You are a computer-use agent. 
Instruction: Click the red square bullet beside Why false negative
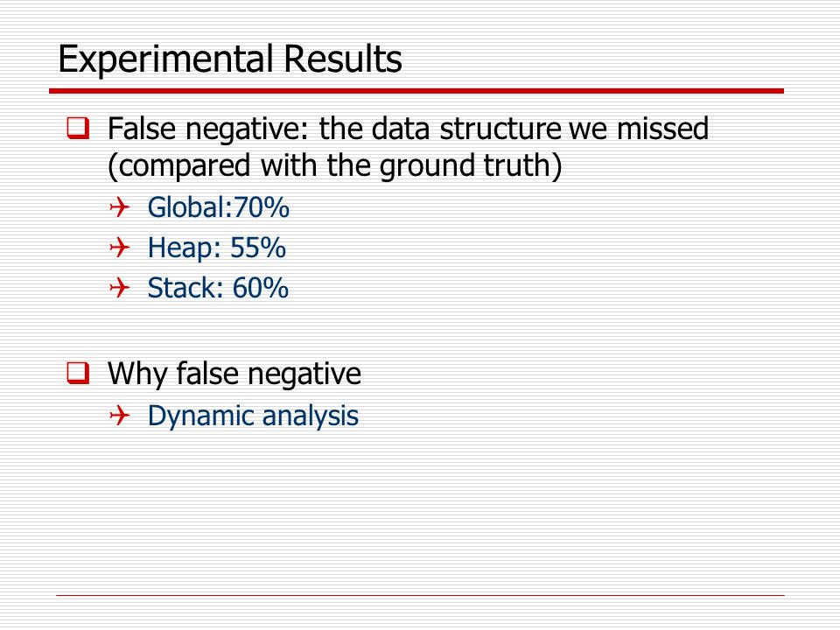78,373
